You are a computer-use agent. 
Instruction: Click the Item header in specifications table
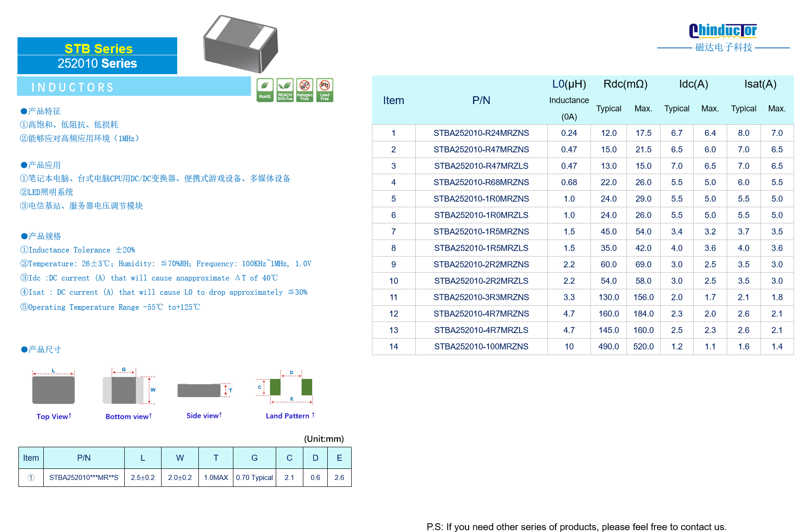pyautogui.click(x=394, y=100)
